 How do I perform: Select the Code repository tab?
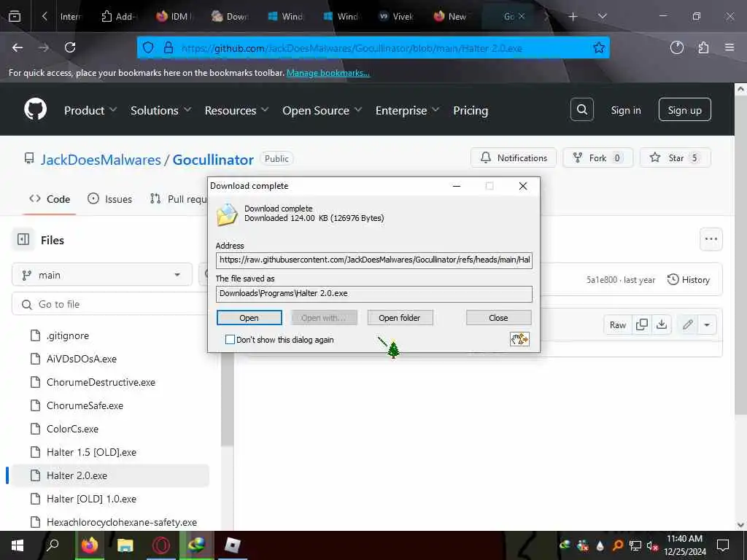click(x=50, y=199)
